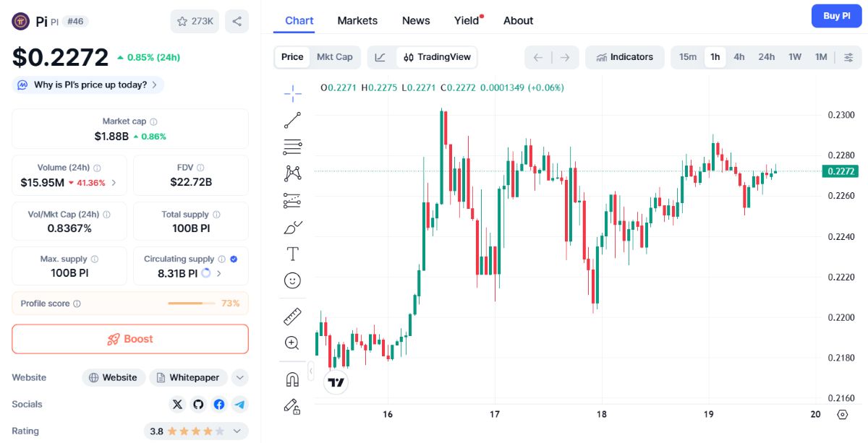
Task: Switch to the simple line chart
Action: 380,57
